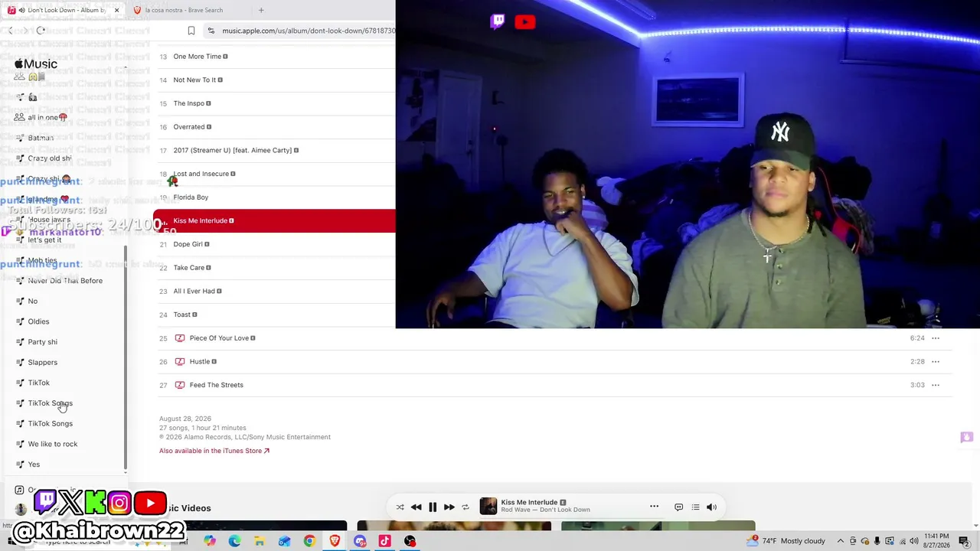
Task: Open Microsoft Edge from the taskbar
Action: point(234,541)
